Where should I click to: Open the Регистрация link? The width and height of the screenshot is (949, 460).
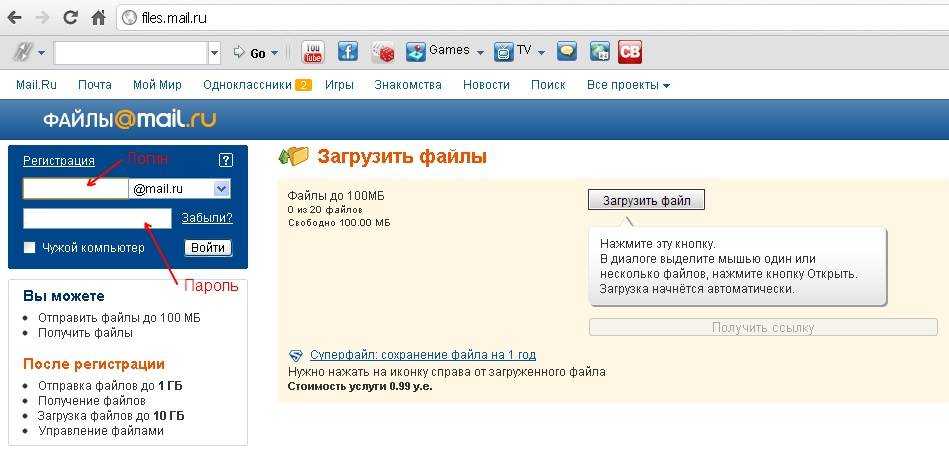pos(59,160)
